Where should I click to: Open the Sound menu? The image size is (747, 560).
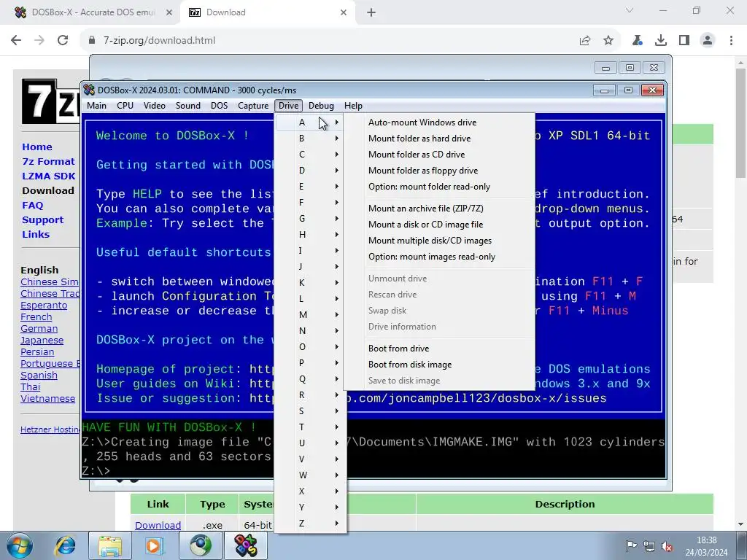[x=187, y=106]
